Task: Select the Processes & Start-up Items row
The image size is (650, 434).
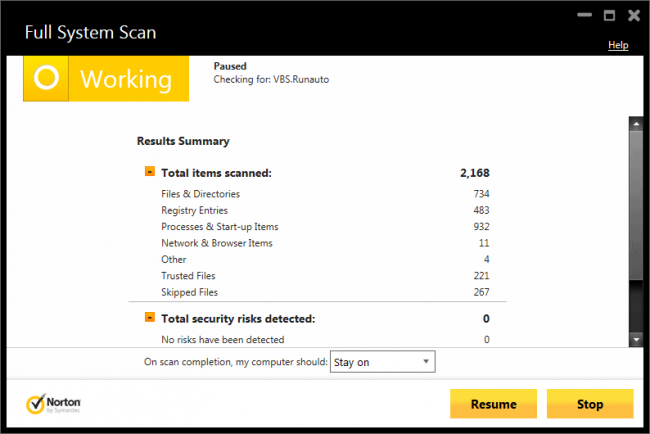Action: (325, 226)
